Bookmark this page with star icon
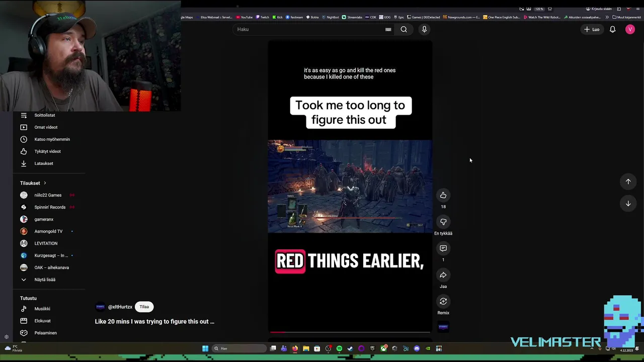Image resolution: width=644 pixels, height=362 pixels. [x=549, y=9]
